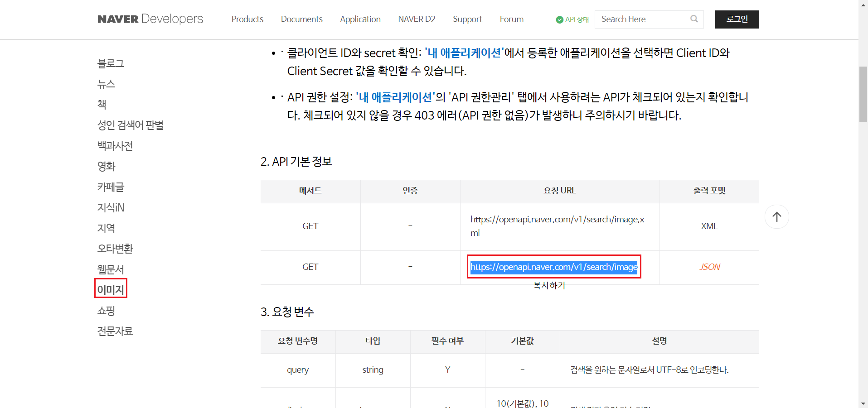
Task: Open 이미지 in the sidebar
Action: pos(111,290)
